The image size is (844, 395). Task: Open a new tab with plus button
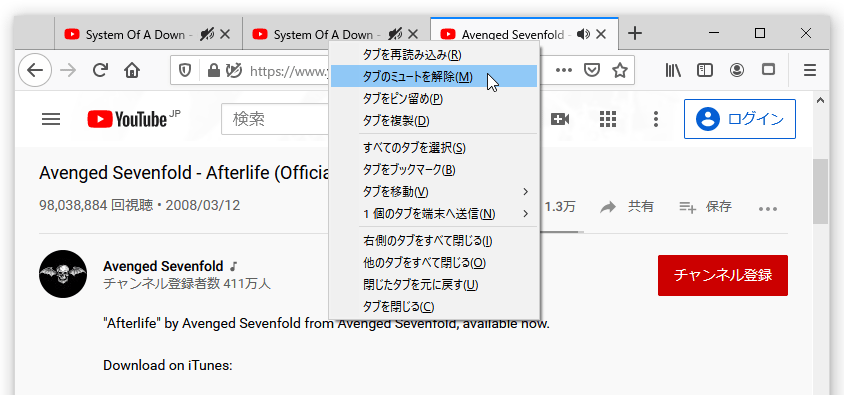click(x=635, y=33)
